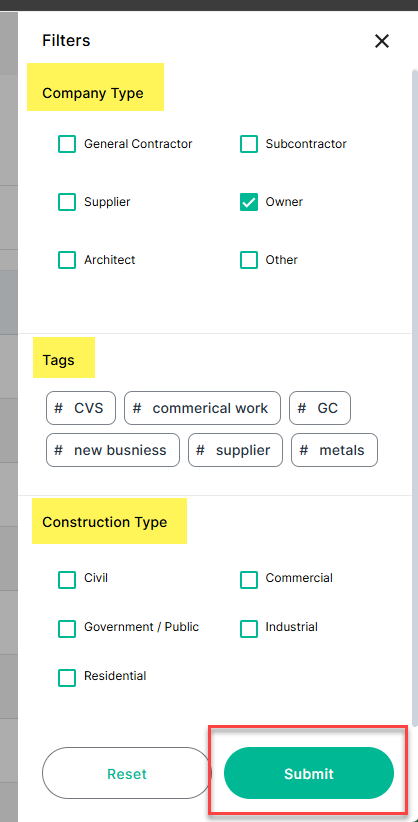Enable the Supplier company type checkbox
The width and height of the screenshot is (418, 822).
click(x=67, y=202)
